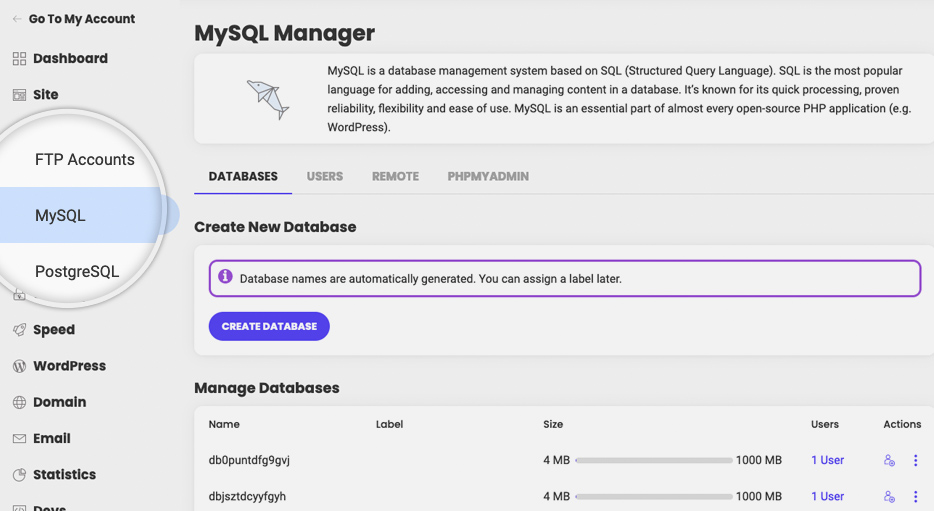Image resolution: width=934 pixels, height=511 pixels.
Task: Click the Speed rocket icon
Action: pyautogui.click(x=19, y=329)
